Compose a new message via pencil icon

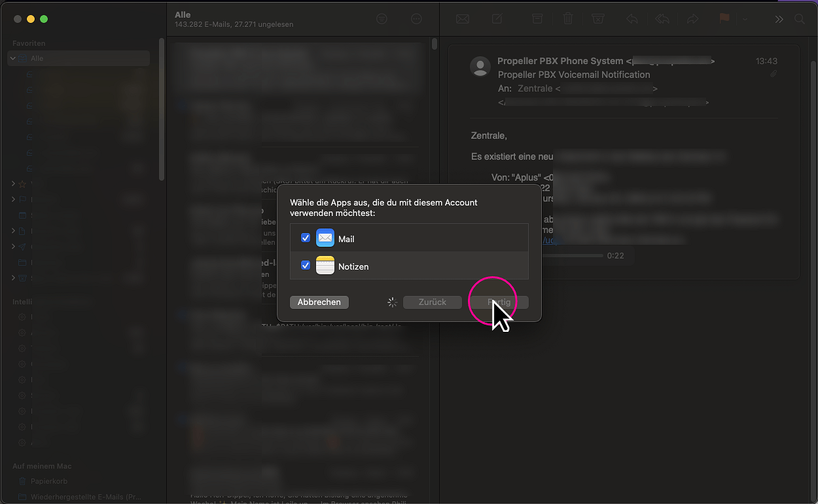pyautogui.click(x=497, y=19)
